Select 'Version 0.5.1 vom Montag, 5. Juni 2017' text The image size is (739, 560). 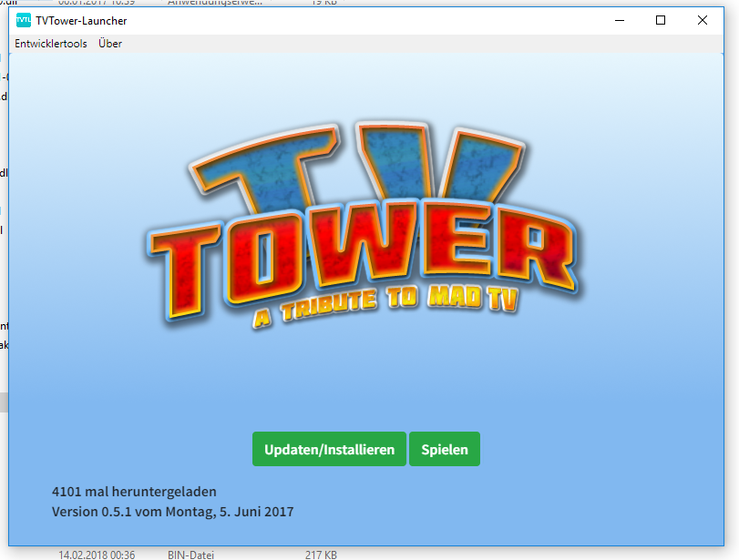click(173, 512)
